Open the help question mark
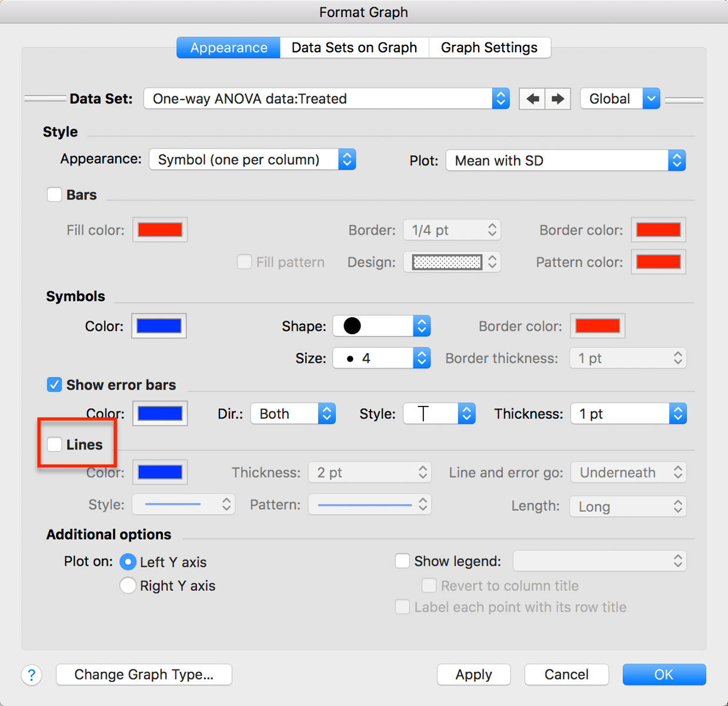Viewport: 728px width, 706px height. point(32,675)
